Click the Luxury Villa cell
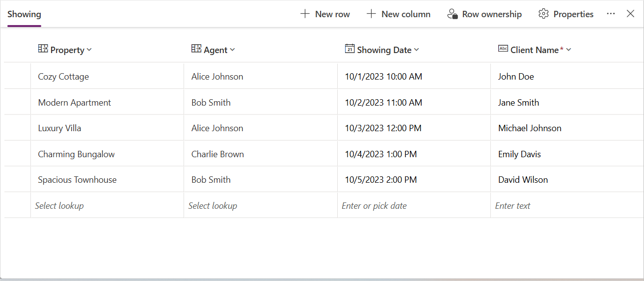The height and width of the screenshot is (281, 644). tap(107, 128)
